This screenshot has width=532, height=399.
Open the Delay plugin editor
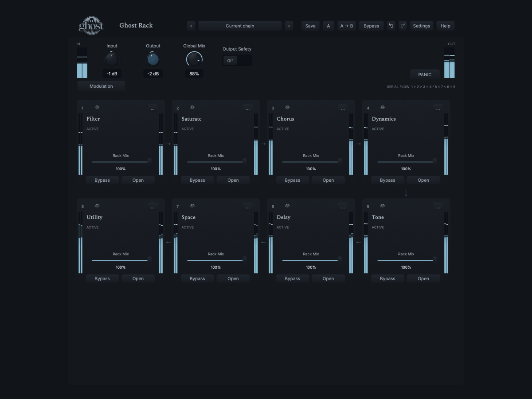(x=328, y=278)
